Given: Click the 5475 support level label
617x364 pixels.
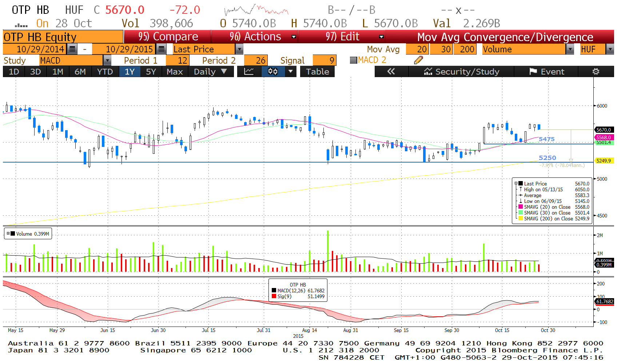Looking at the screenshot, I should tap(547, 139).
